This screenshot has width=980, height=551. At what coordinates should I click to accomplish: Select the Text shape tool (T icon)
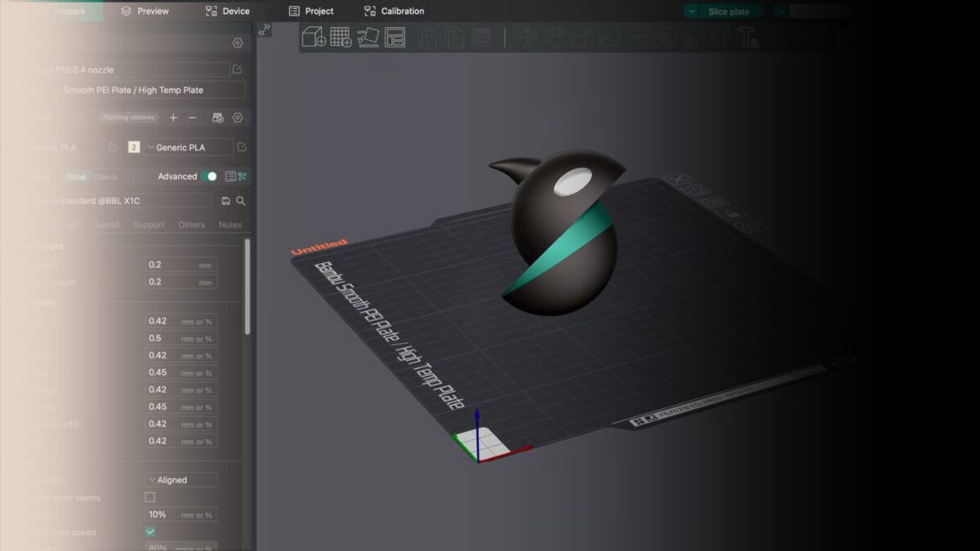point(747,37)
